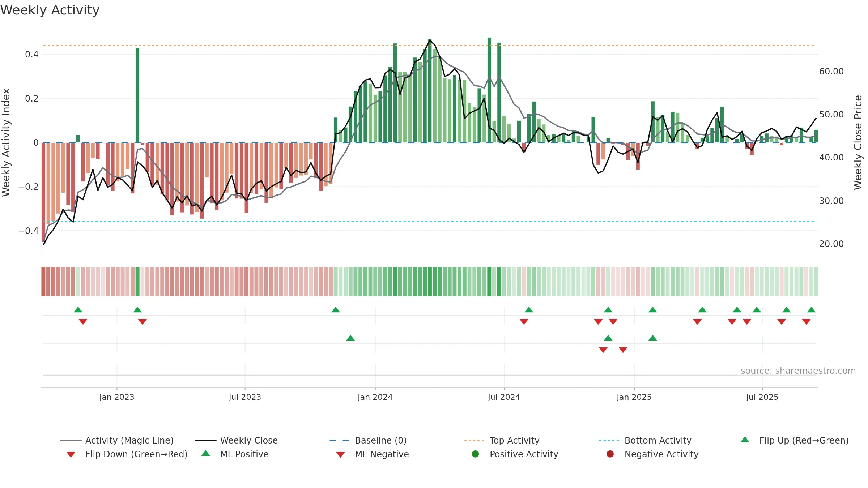The image size is (868, 488).
Task: Click the ML Positive green triangle legend icon
Action: tap(206, 453)
